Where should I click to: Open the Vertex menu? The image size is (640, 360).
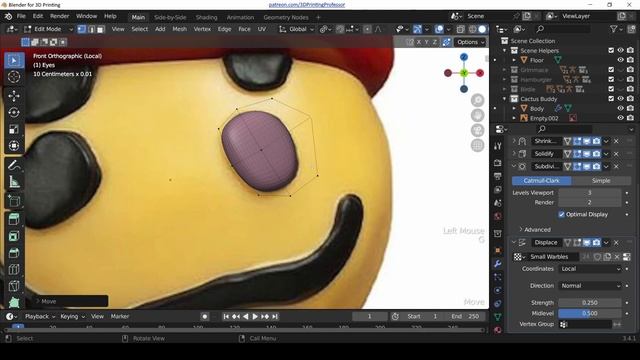point(202,29)
